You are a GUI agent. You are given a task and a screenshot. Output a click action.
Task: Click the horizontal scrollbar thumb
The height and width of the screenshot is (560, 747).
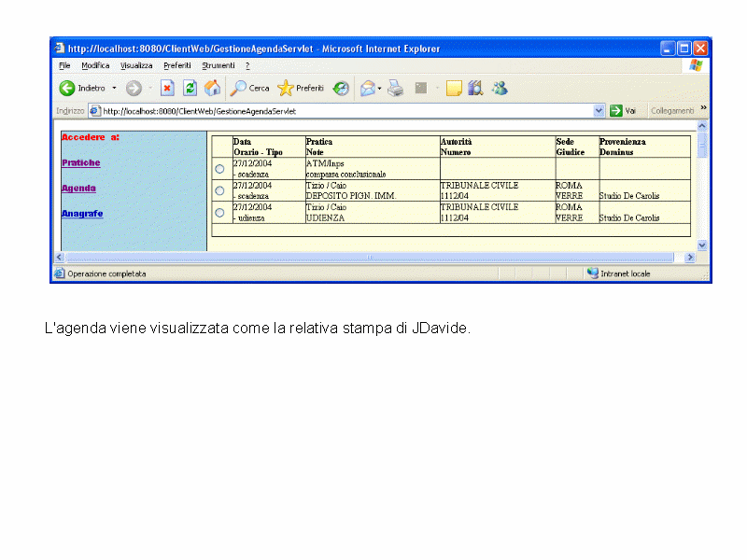(370, 258)
